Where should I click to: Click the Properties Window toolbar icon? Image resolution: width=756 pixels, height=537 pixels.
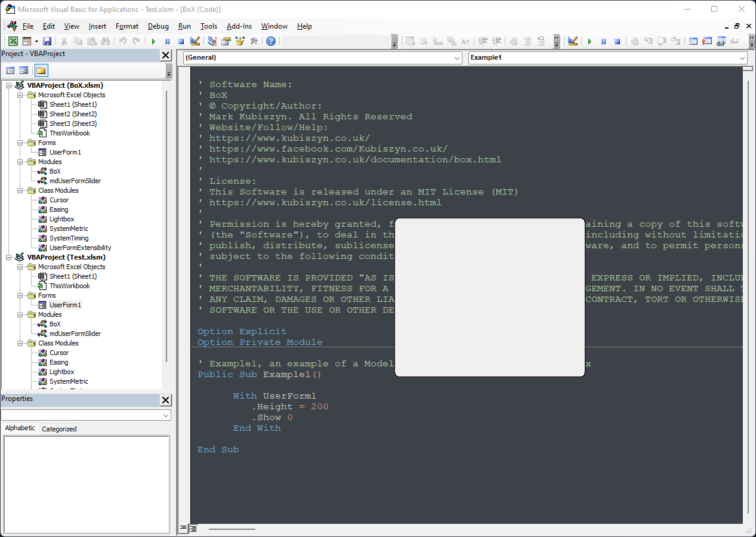pos(226,41)
